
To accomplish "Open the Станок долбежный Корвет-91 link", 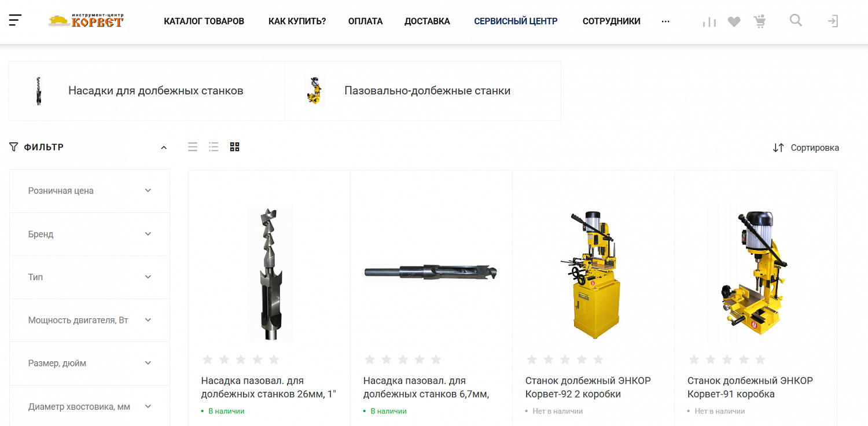I will point(750,387).
